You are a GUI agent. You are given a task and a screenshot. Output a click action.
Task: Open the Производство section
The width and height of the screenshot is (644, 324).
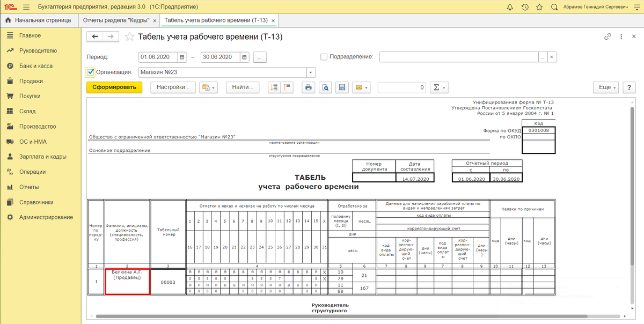point(40,127)
